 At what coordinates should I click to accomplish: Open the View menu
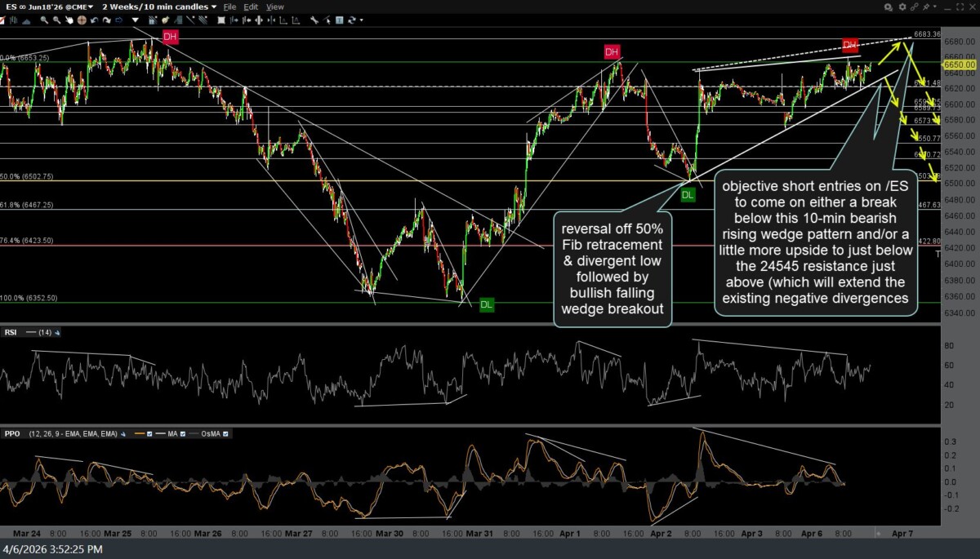(x=275, y=7)
